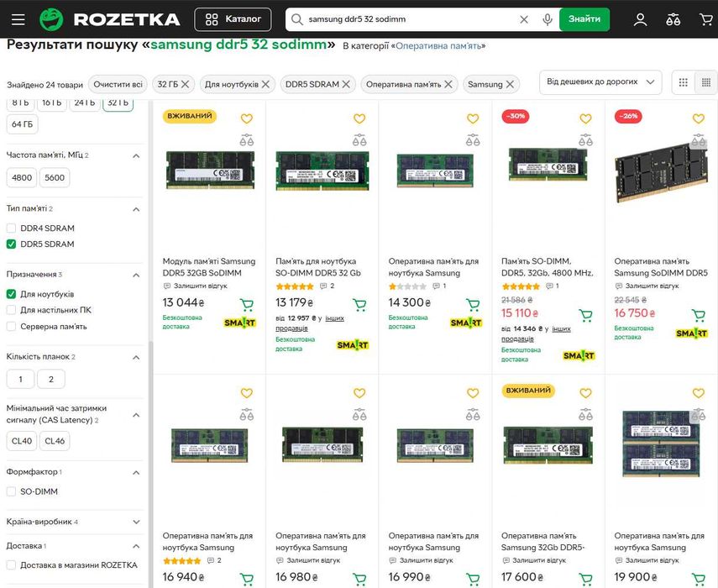
Task: Collapse the Тип пам'яті section
Action: tap(136, 209)
